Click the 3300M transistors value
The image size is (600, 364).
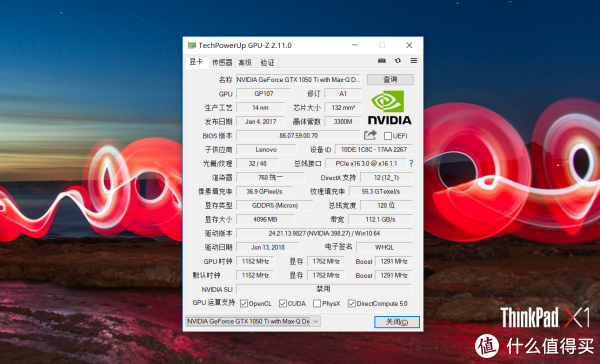click(343, 121)
